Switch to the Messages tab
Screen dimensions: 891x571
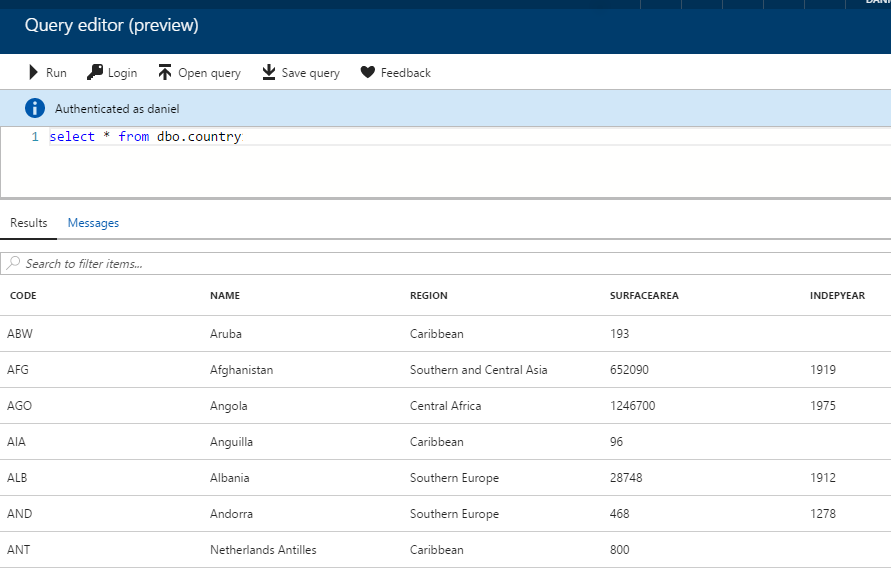tap(93, 223)
